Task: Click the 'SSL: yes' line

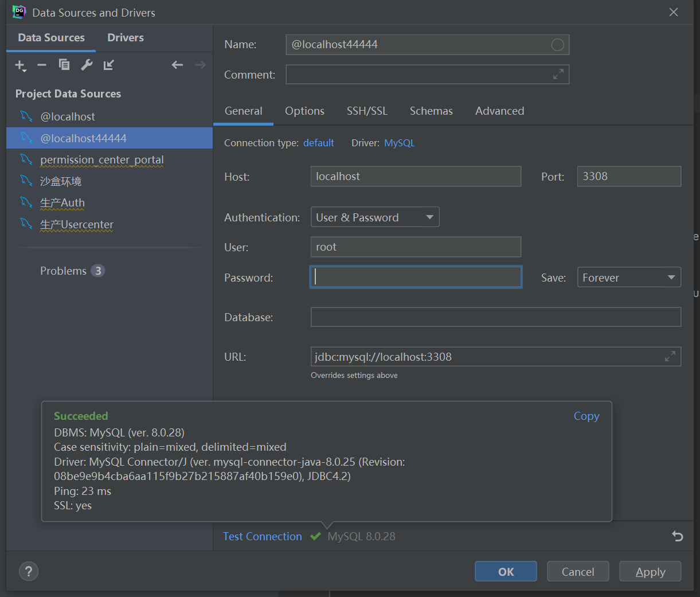Action: point(73,506)
